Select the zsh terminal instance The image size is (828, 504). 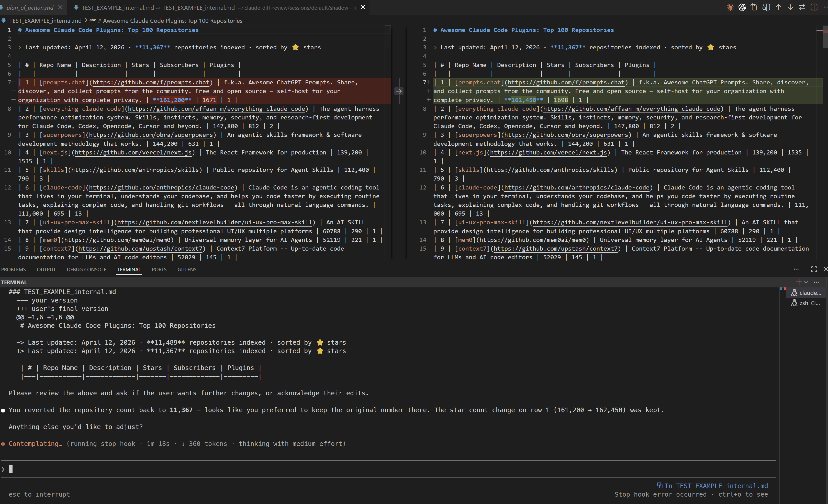point(807,303)
